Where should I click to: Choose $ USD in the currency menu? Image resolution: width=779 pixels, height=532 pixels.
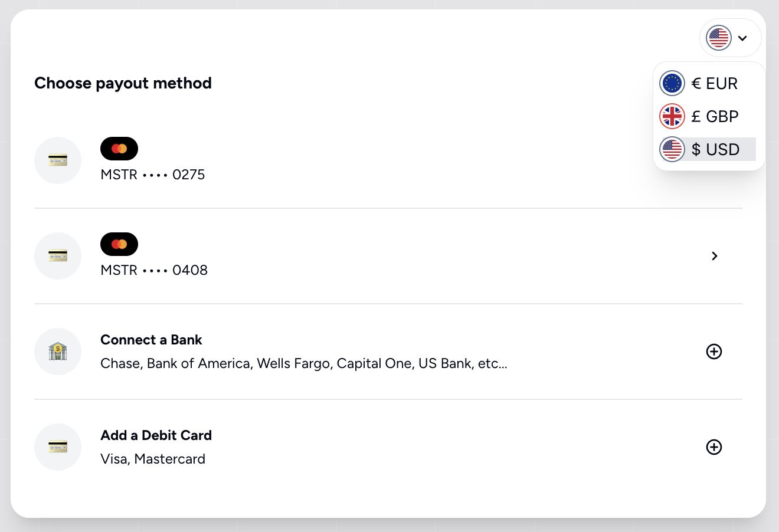pos(715,149)
